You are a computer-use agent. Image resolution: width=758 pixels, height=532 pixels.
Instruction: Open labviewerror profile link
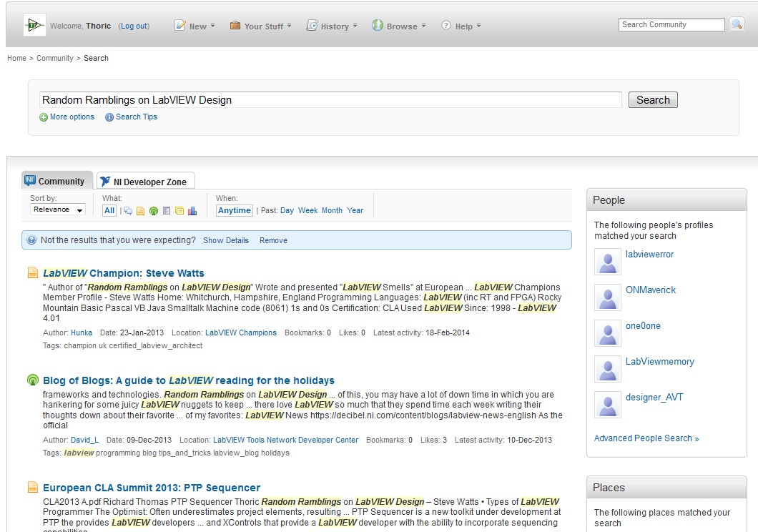click(x=650, y=254)
